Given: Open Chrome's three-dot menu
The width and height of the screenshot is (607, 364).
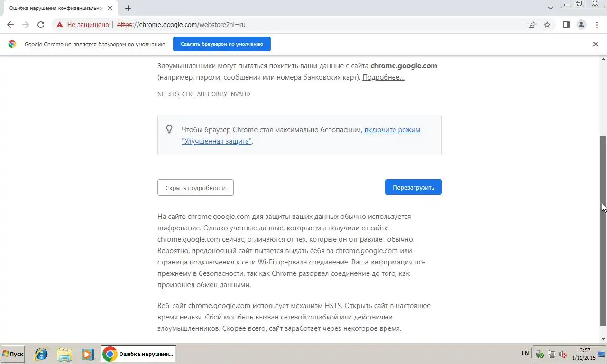Looking at the screenshot, I should coord(597,25).
